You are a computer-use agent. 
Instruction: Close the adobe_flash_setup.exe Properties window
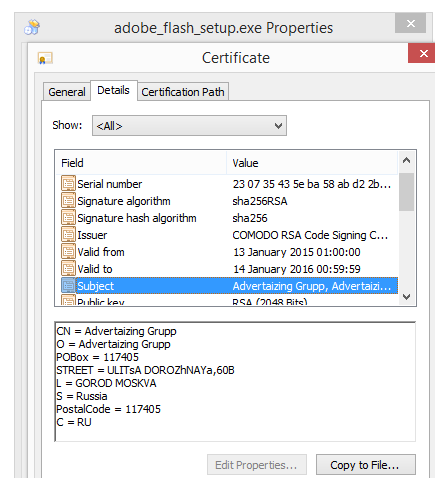[x=410, y=23]
